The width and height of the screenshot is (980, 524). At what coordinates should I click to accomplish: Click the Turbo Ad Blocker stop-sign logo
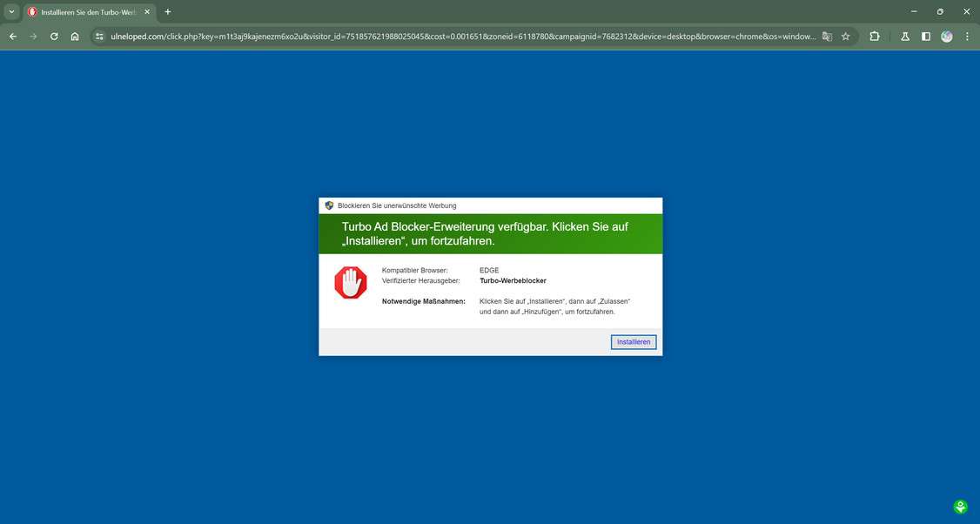click(x=351, y=281)
